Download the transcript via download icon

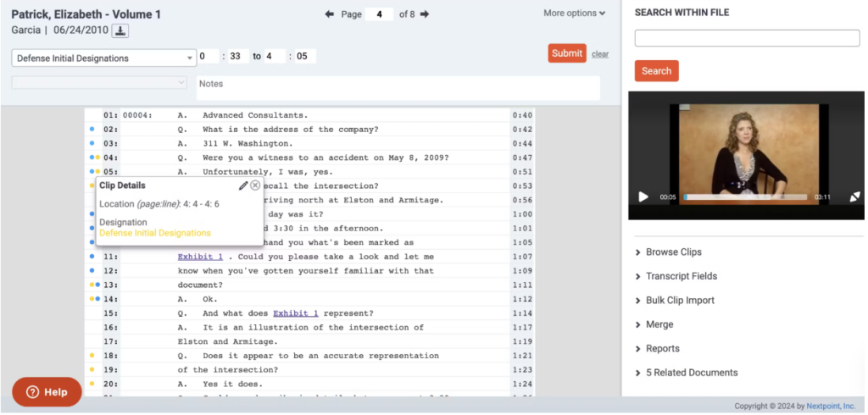[120, 31]
